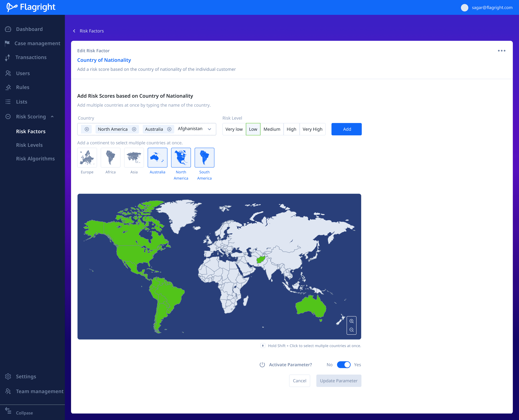Zoom in on the world map
Screen dimensions: 519x420
(351, 321)
